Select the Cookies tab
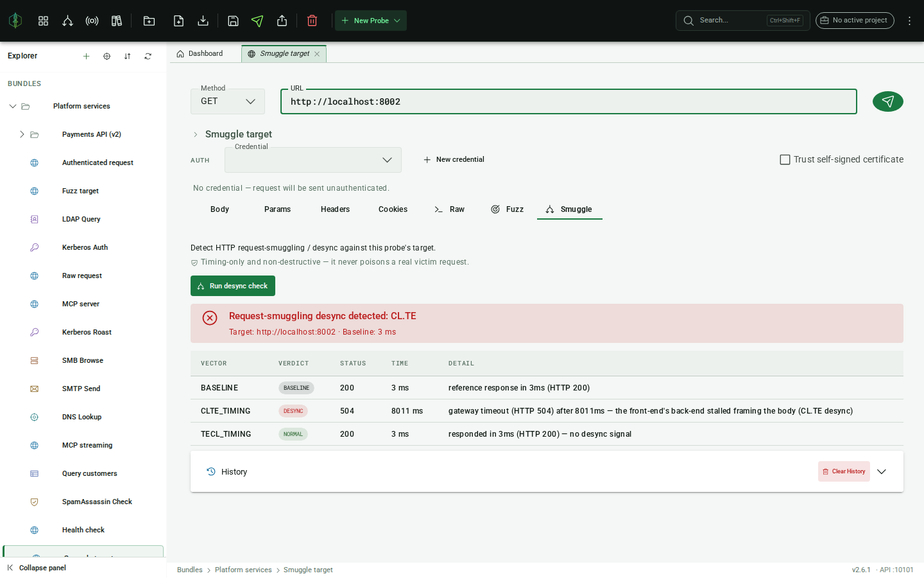The height and width of the screenshot is (578, 924). [393, 209]
